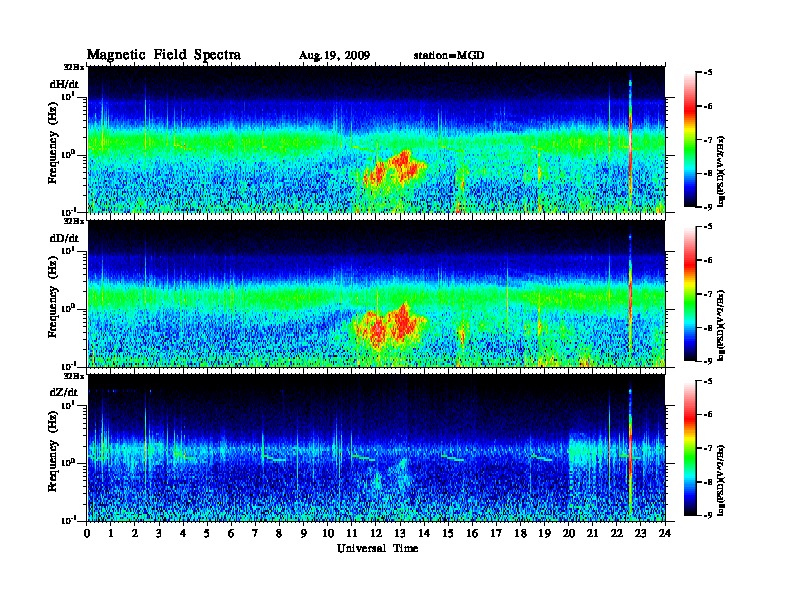This screenshot has height=612, width=792.
Task: Click the "32Hz" label atop the dH/dt panel
Action: [x=74, y=67]
